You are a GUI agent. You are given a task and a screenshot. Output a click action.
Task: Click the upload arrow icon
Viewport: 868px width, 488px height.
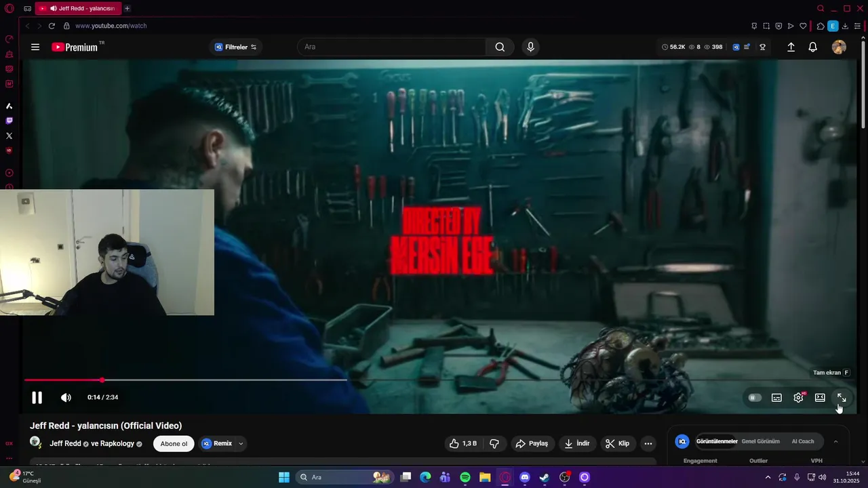point(791,47)
